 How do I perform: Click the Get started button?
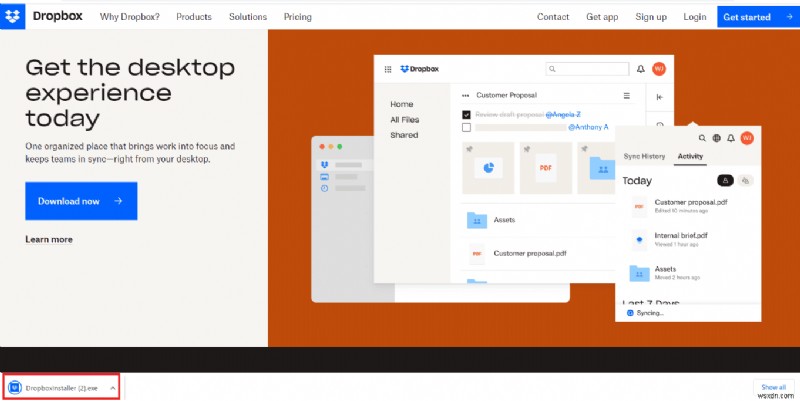click(x=758, y=17)
